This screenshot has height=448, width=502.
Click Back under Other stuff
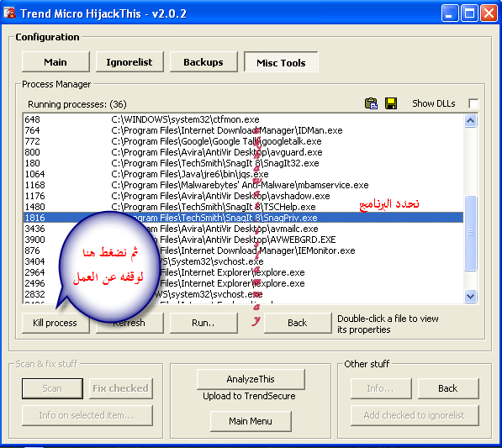pos(448,388)
